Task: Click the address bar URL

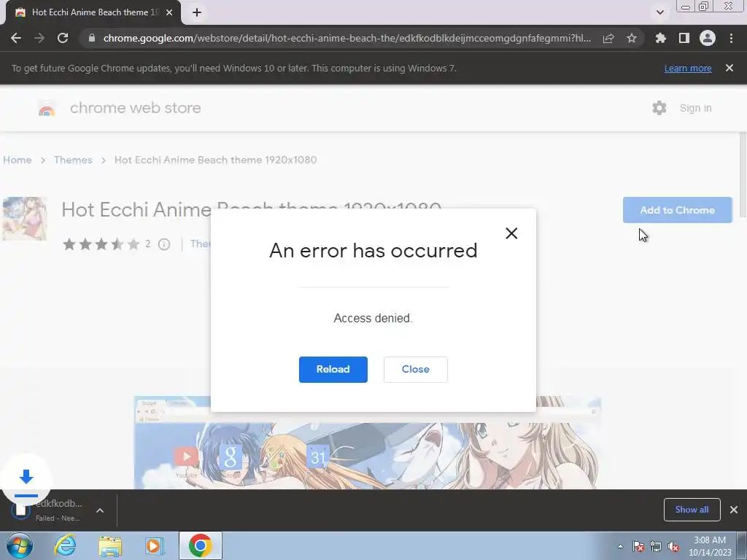Action: [x=347, y=38]
